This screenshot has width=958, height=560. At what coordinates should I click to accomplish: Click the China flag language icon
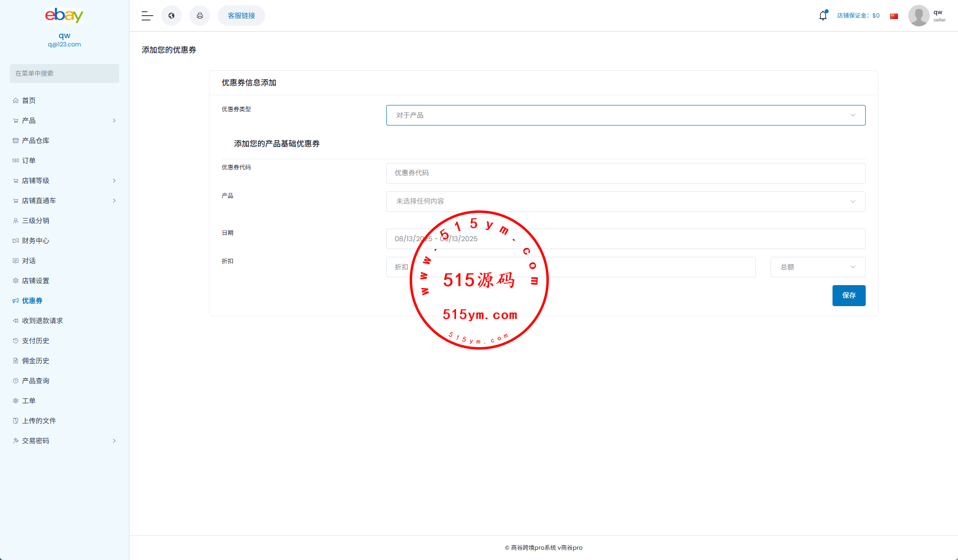894,16
